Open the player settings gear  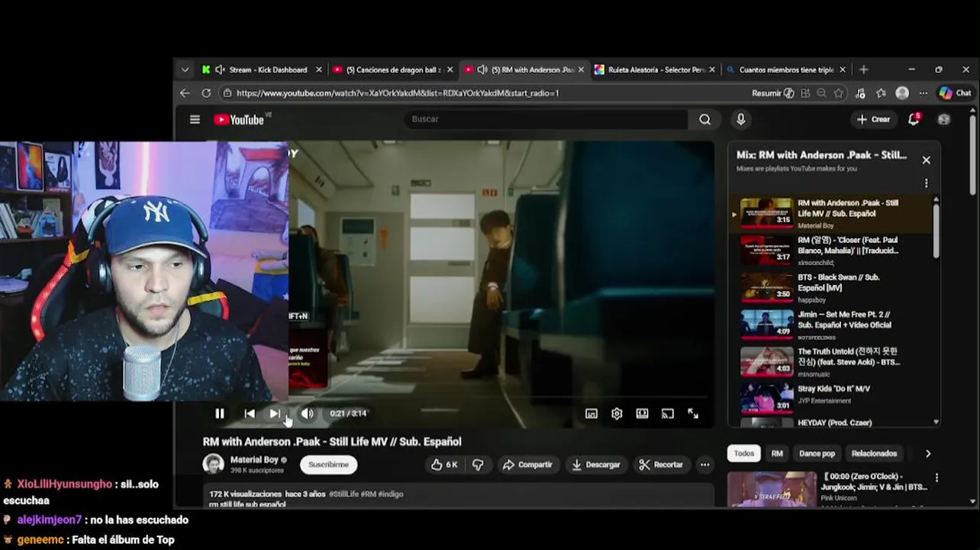pos(617,413)
